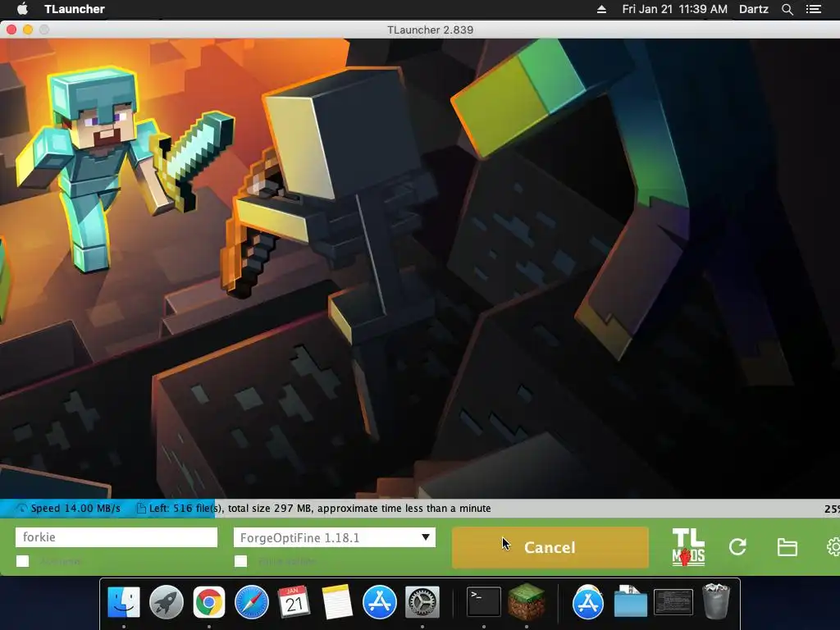Viewport: 840px width, 630px height.
Task: Open the TL Mods panel
Action: pyautogui.click(x=688, y=547)
